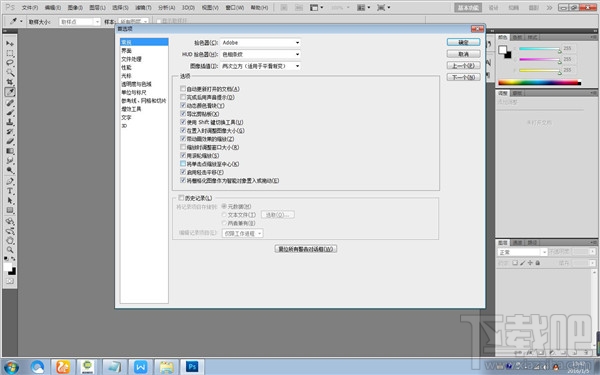Select the Dodge tool

coord(10,170)
